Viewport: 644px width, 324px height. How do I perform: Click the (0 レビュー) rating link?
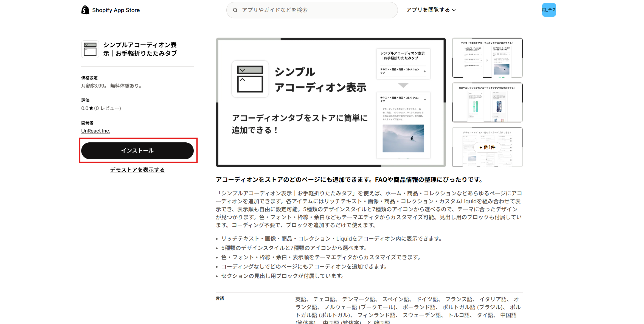(x=108, y=108)
